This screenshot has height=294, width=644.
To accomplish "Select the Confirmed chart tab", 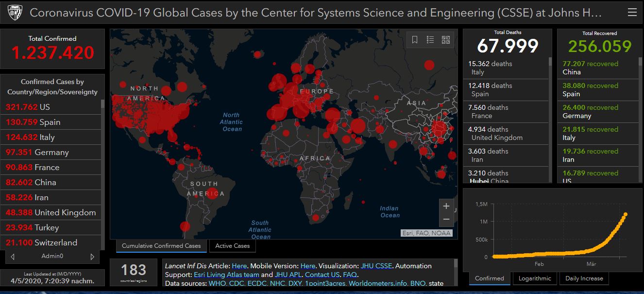I will (x=489, y=278).
